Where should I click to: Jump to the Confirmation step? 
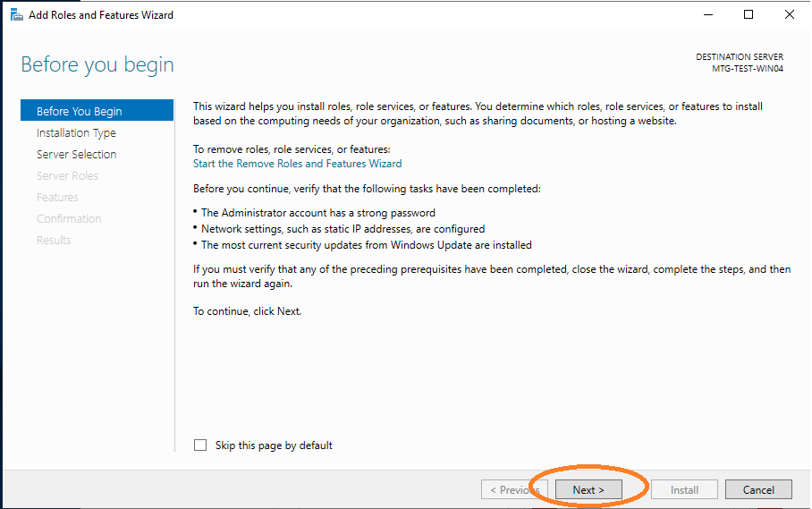[69, 218]
